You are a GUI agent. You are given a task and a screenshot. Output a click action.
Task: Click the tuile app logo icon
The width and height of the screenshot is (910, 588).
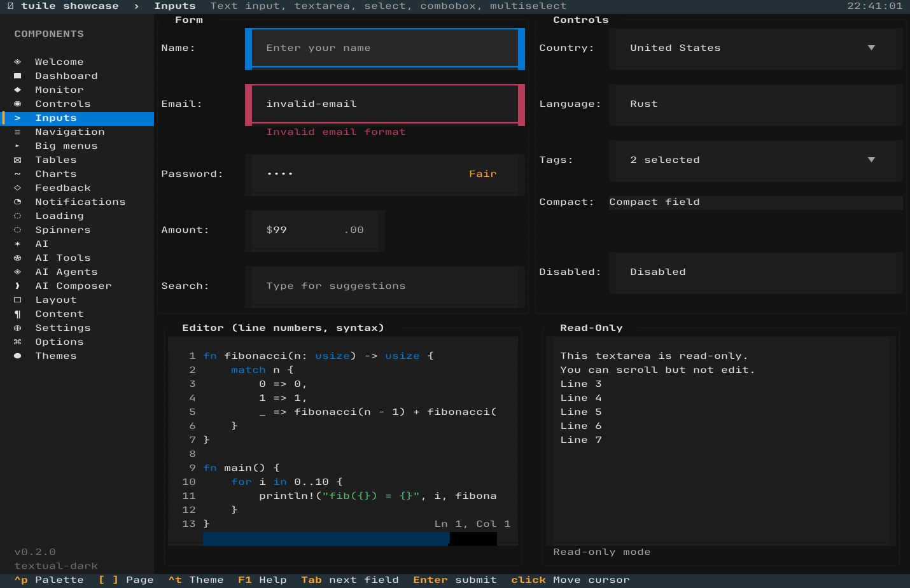[10, 6]
